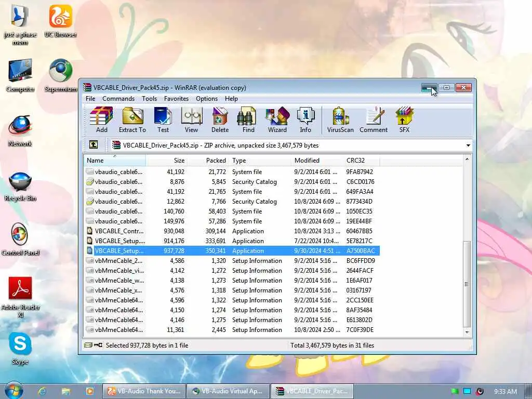532x399 pixels.
Task: Click the Find binoculars icon
Action: (248, 120)
